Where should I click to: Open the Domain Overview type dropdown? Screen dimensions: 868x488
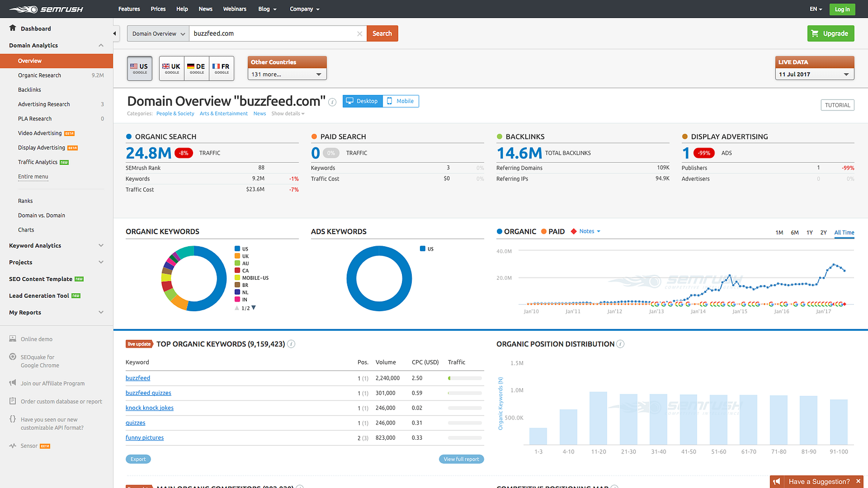pyautogui.click(x=158, y=34)
